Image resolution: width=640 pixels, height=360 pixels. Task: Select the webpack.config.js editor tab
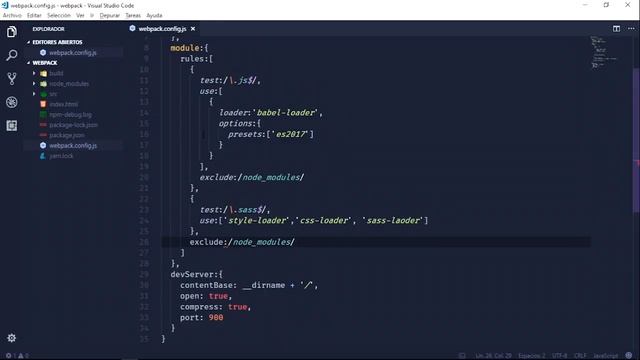click(162, 29)
